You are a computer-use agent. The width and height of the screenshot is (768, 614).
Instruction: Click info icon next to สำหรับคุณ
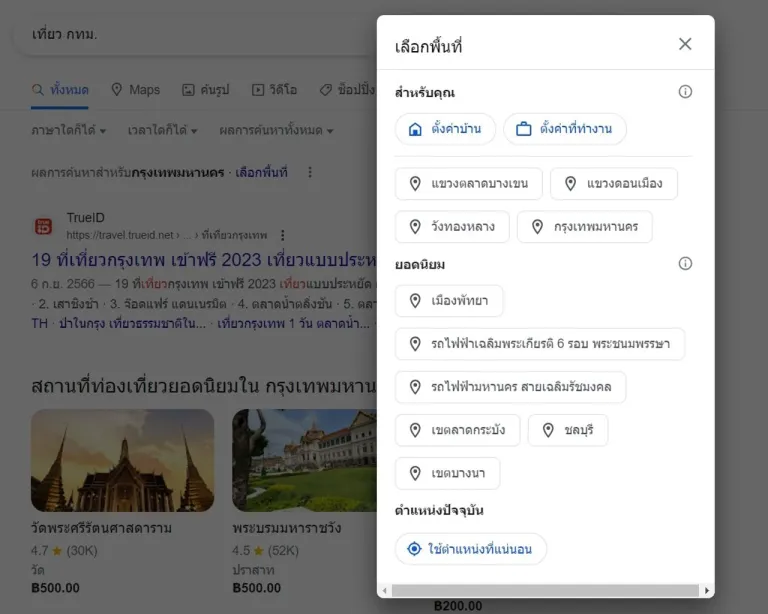pos(685,92)
